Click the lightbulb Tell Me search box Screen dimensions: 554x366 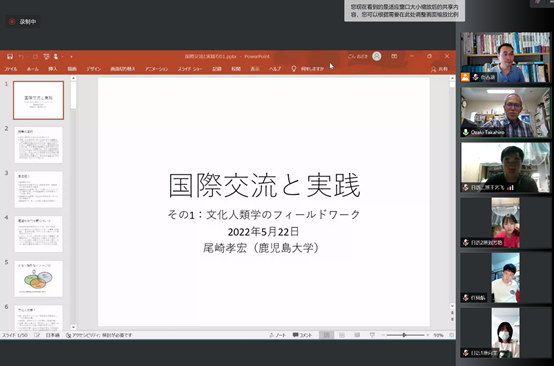tap(307, 69)
